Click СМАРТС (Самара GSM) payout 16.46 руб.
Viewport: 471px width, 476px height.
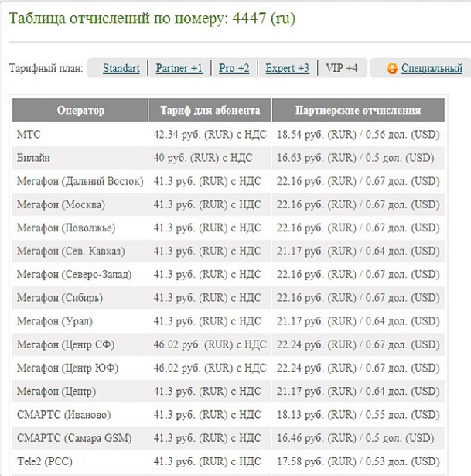(x=358, y=438)
